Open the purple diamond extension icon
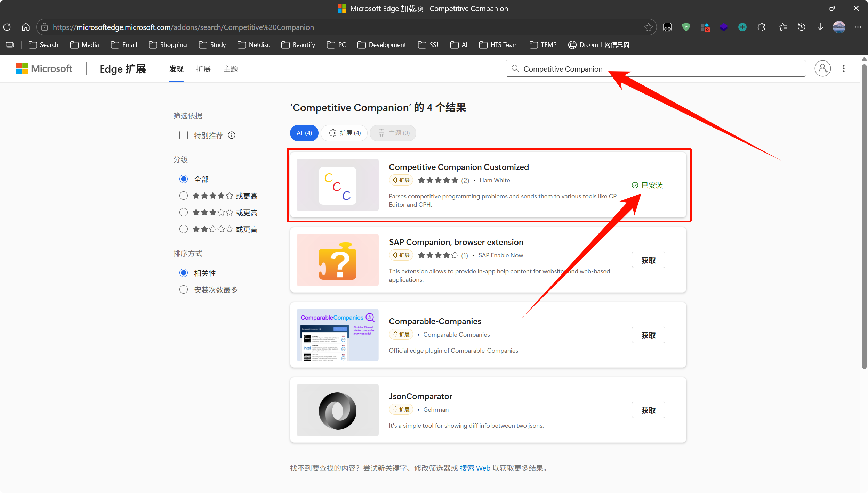Viewport: 868px width, 493px height. click(x=723, y=27)
